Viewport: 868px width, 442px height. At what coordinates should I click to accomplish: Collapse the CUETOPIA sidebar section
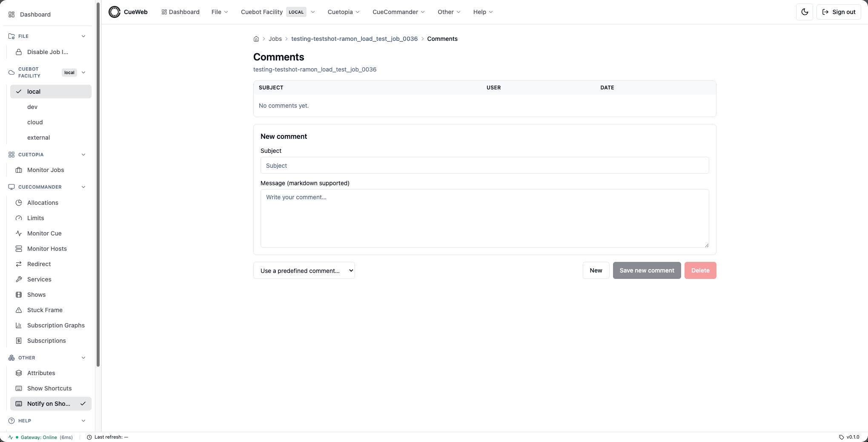[83, 155]
